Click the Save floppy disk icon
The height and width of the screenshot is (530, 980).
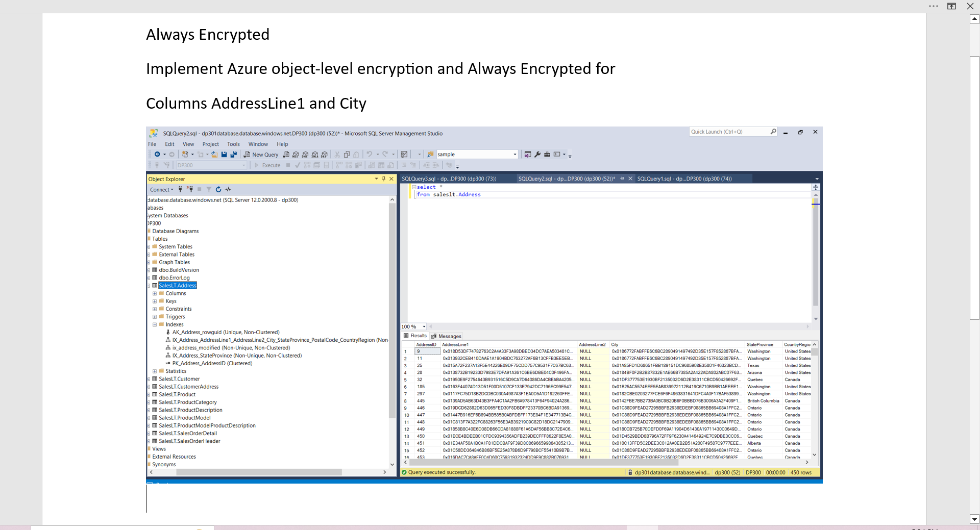tap(224, 155)
